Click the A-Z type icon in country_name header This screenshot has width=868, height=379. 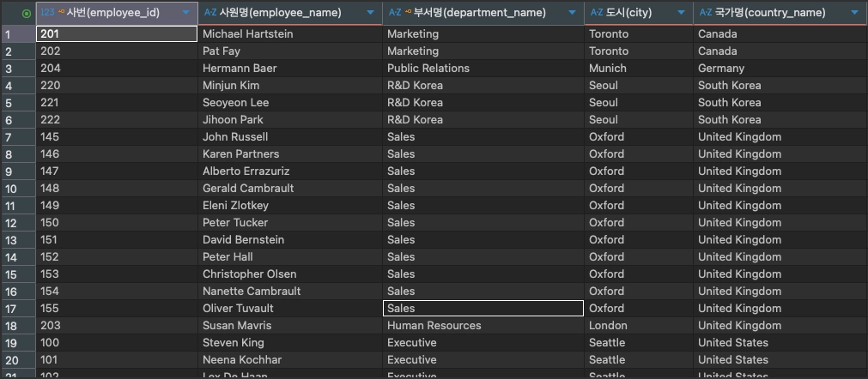706,13
